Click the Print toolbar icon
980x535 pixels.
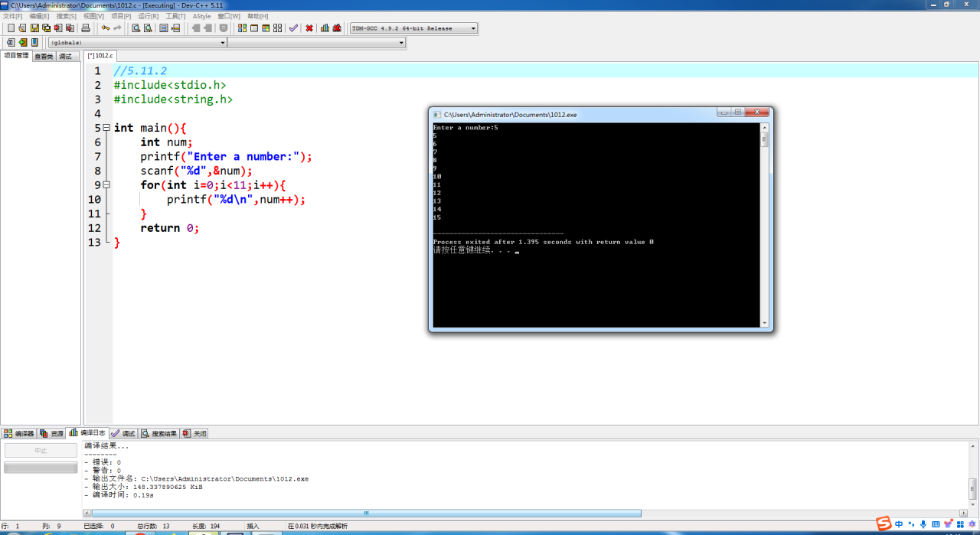click(x=86, y=28)
